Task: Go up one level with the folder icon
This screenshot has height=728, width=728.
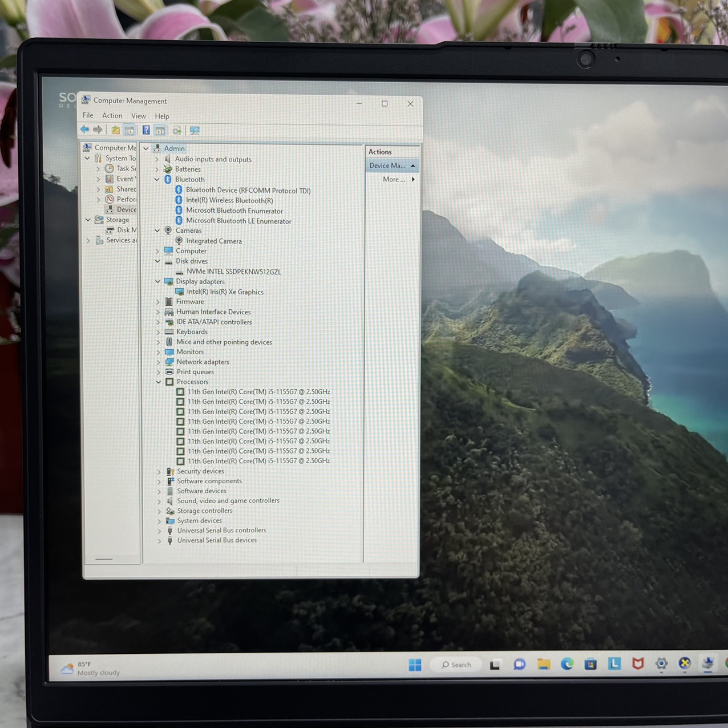Action: [116, 130]
